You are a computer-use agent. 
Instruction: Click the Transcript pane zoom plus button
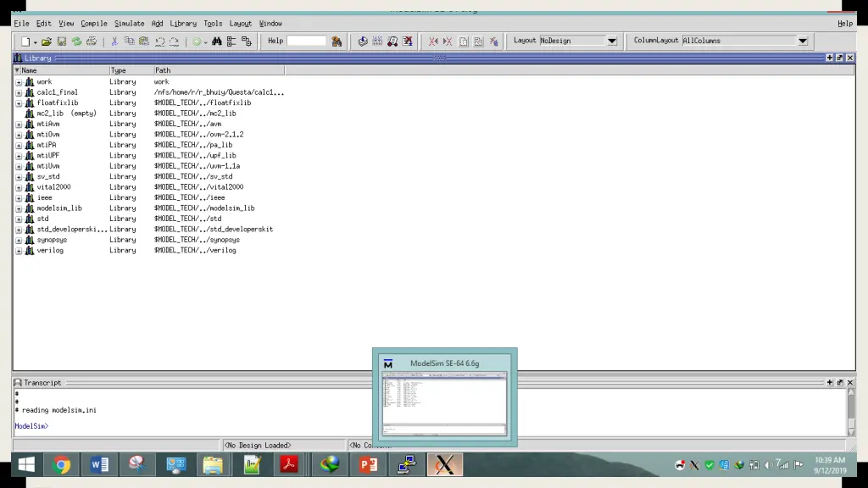click(829, 382)
